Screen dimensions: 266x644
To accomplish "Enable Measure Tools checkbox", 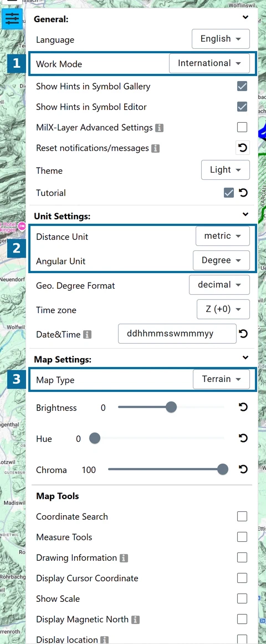I will 242,537.
